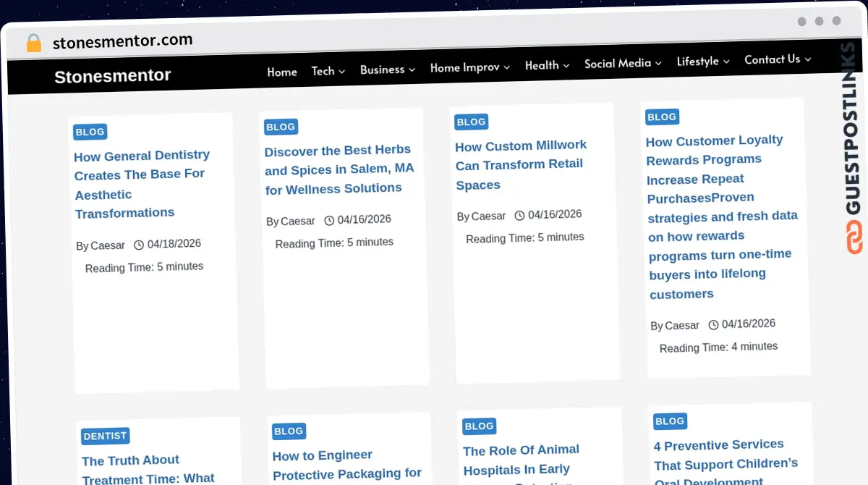
Task: Open How General Dentistry Creates The Base article
Action: 142,184
